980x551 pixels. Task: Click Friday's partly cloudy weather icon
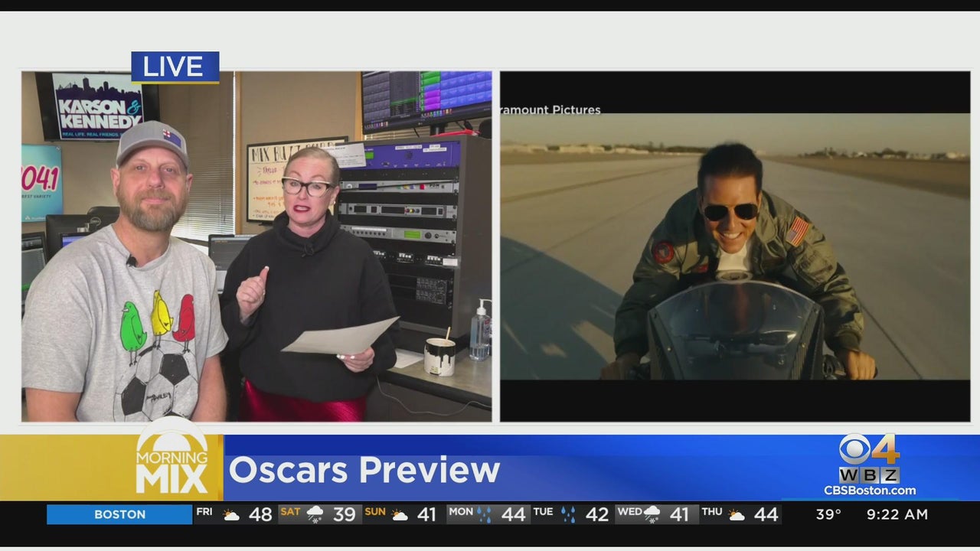point(230,514)
